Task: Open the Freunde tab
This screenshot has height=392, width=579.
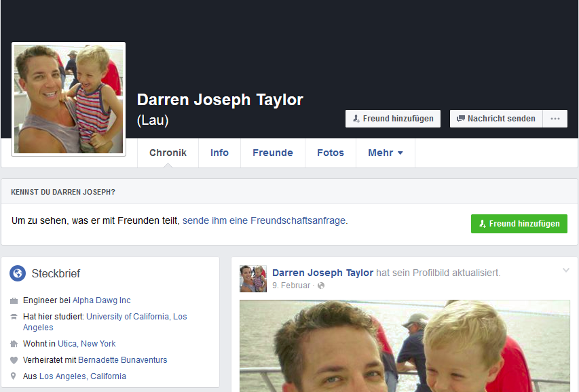Action: pos(272,153)
